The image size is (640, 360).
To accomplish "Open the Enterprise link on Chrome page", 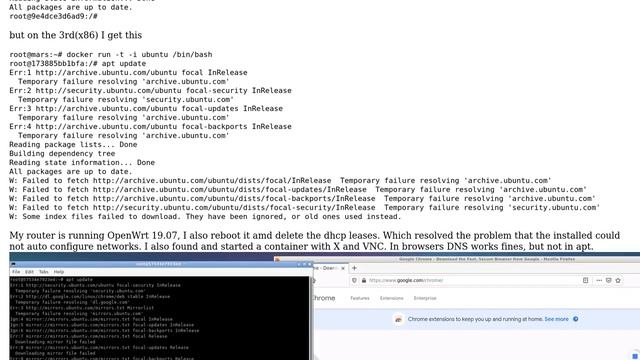I will click(x=425, y=298).
